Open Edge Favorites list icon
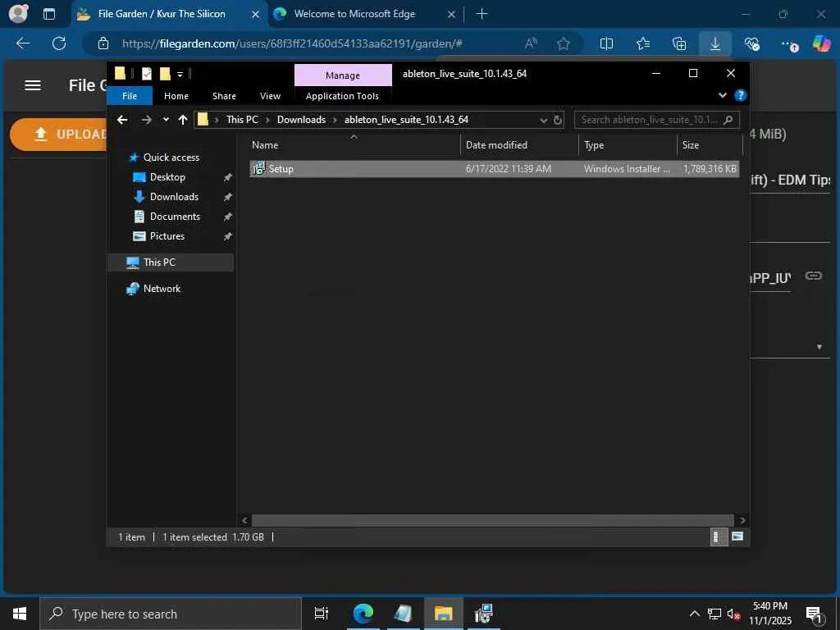 [x=643, y=43]
